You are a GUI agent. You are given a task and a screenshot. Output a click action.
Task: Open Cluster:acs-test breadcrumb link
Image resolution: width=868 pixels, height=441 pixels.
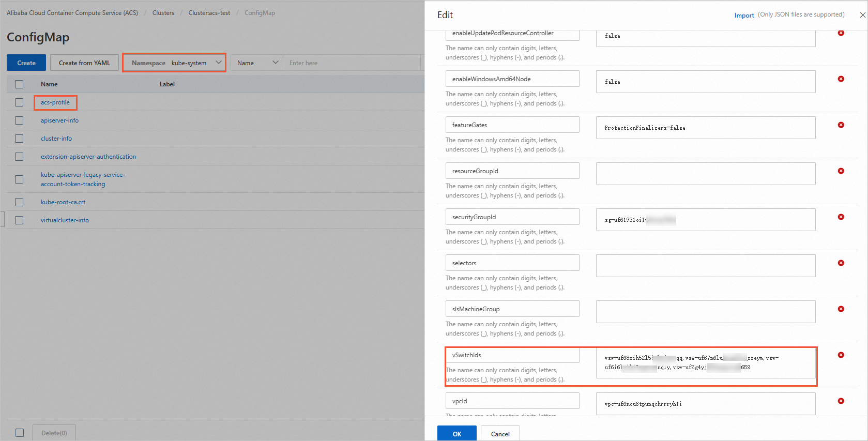pos(209,13)
